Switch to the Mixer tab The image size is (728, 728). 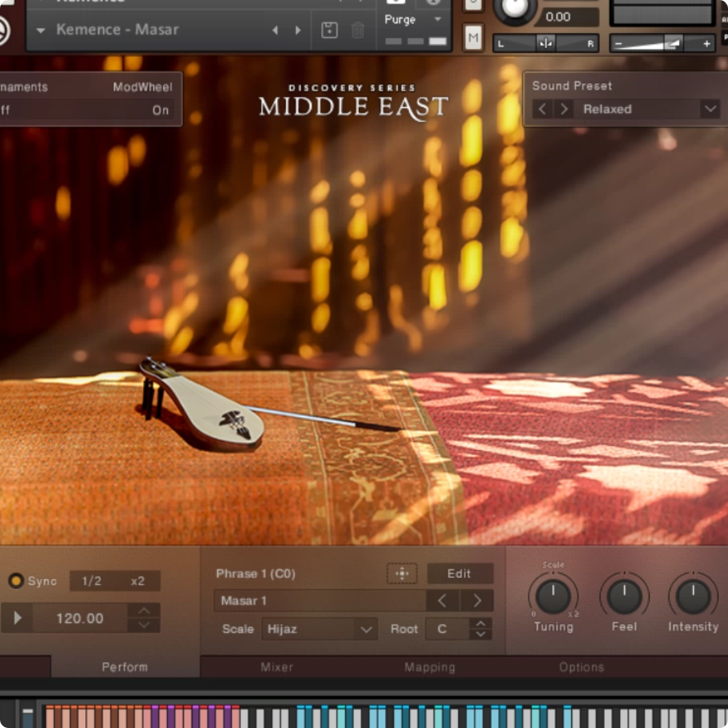[x=277, y=668]
